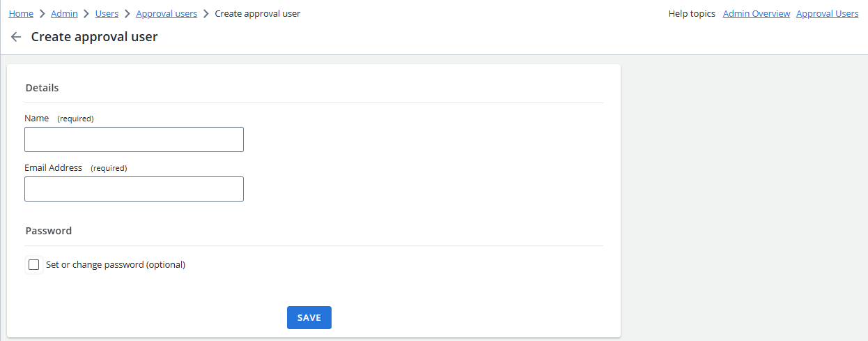Navigate to Users via the breadcrumb

[107, 13]
